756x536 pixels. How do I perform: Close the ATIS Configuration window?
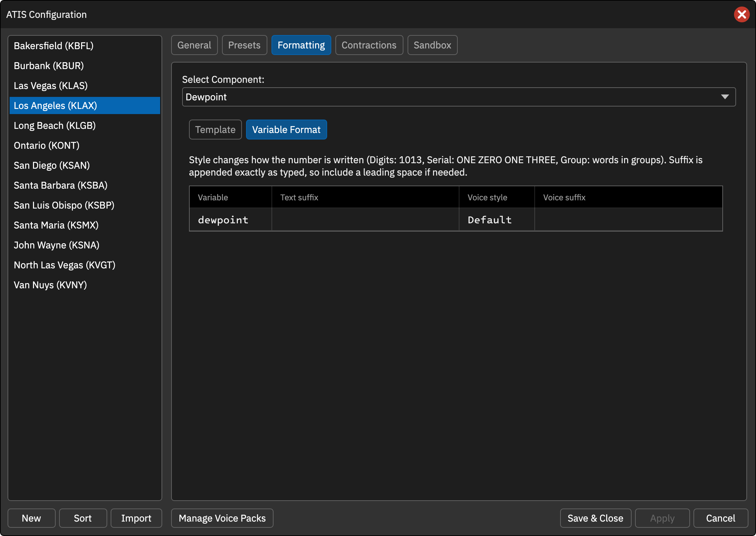coord(742,14)
